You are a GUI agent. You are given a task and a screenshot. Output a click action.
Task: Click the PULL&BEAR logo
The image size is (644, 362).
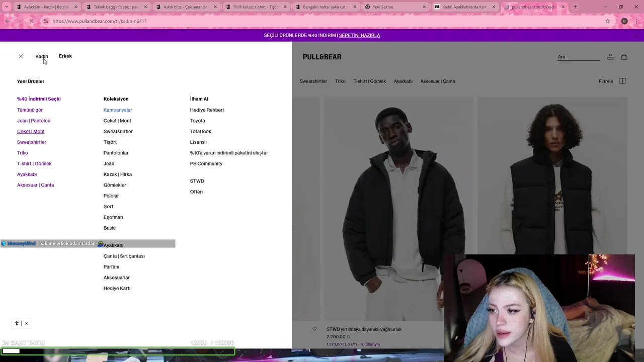pos(322,57)
